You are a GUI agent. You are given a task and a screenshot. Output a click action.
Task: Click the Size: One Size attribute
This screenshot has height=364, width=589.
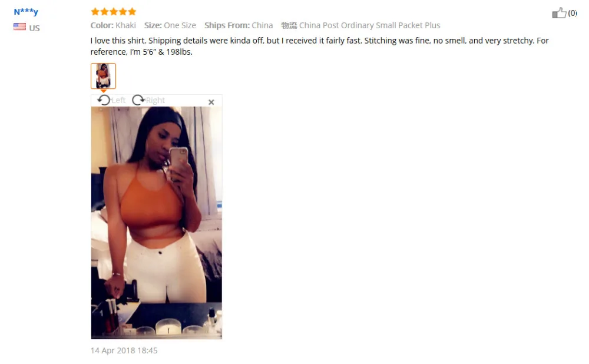(170, 25)
